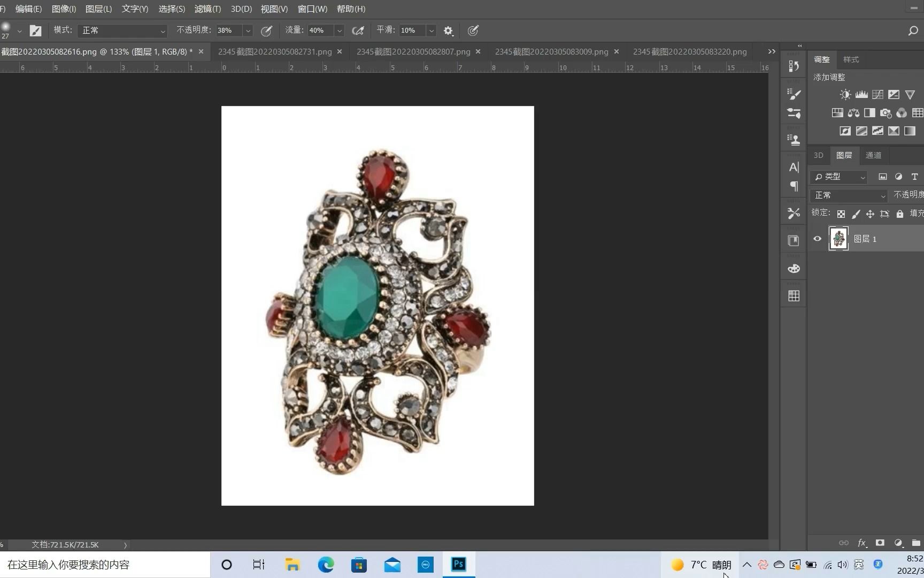Open the Brushes panel icon
Screen dimensions: 924x578
click(x=794, y=113)
